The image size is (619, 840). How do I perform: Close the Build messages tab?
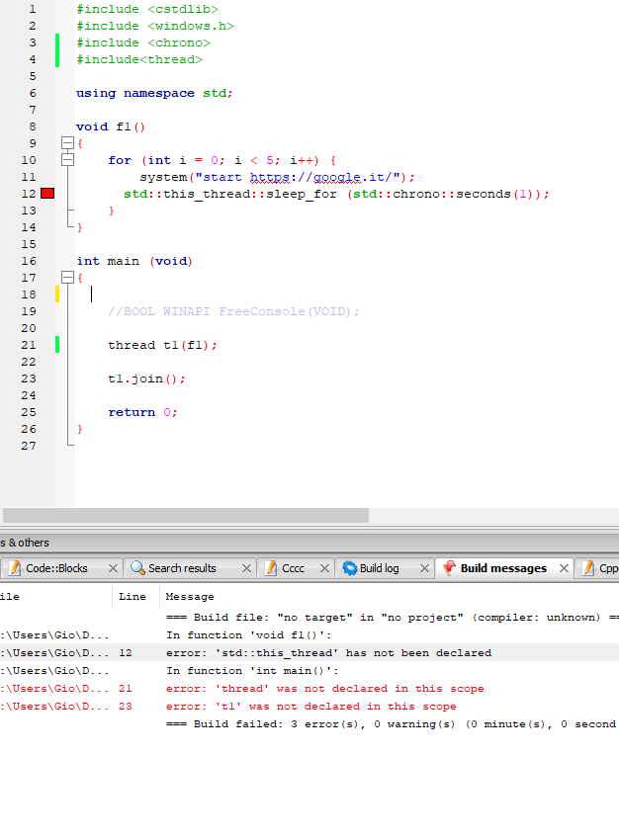(x=564, y=568)
